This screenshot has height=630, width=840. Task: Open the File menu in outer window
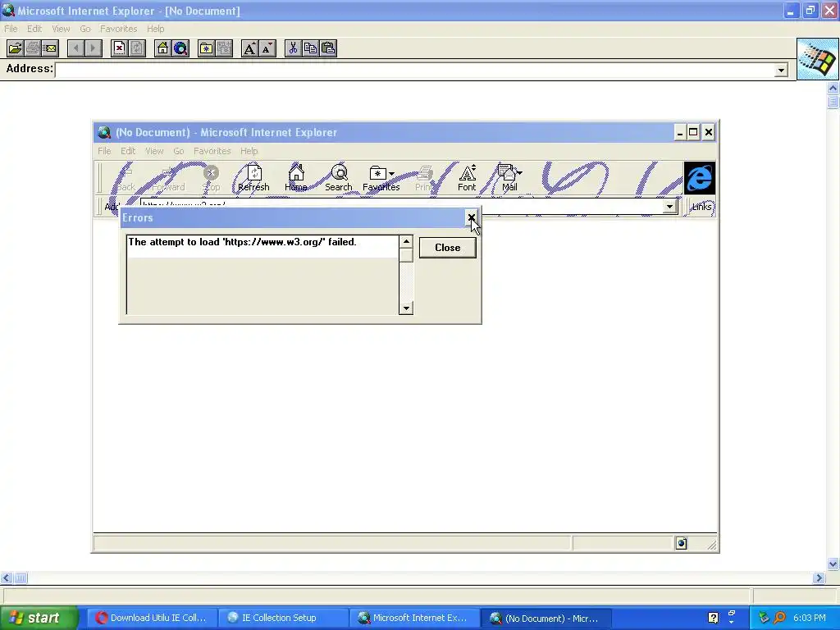click(11, 29)
